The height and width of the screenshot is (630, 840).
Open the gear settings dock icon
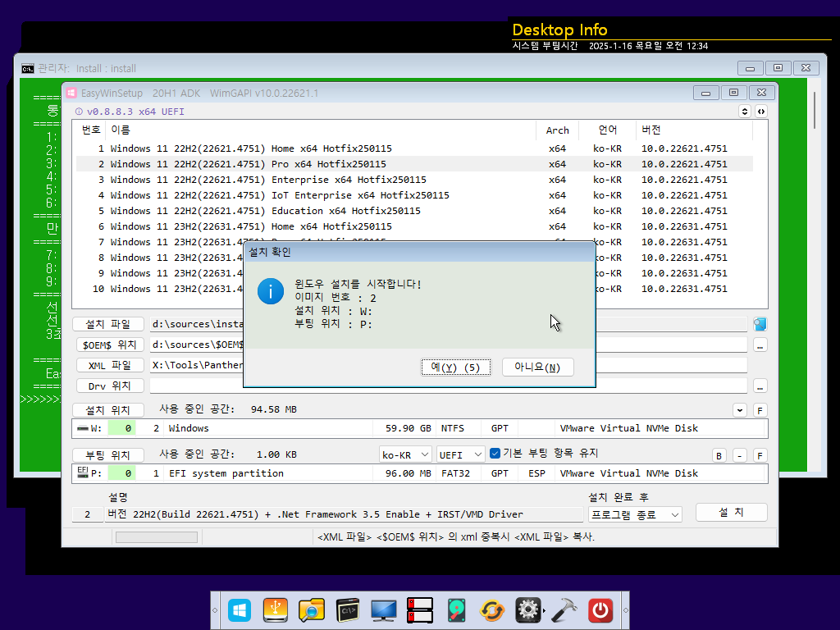click(528, 610)
